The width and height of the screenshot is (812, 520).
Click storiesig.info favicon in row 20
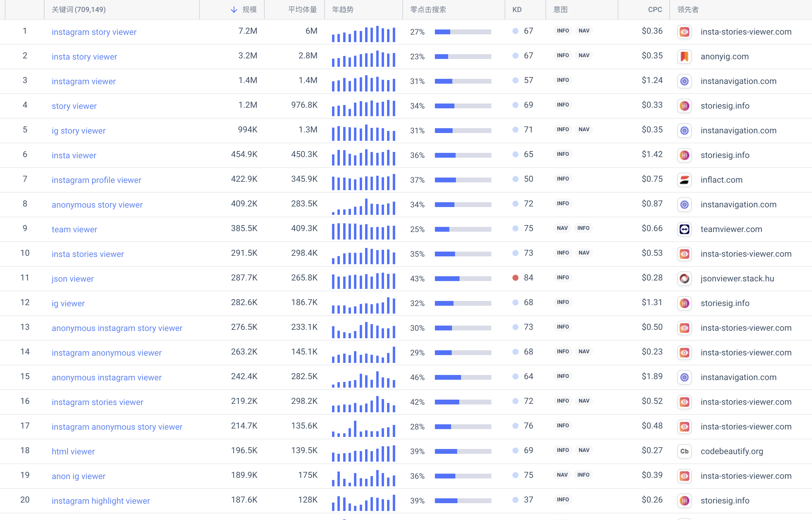coord(684,500)
